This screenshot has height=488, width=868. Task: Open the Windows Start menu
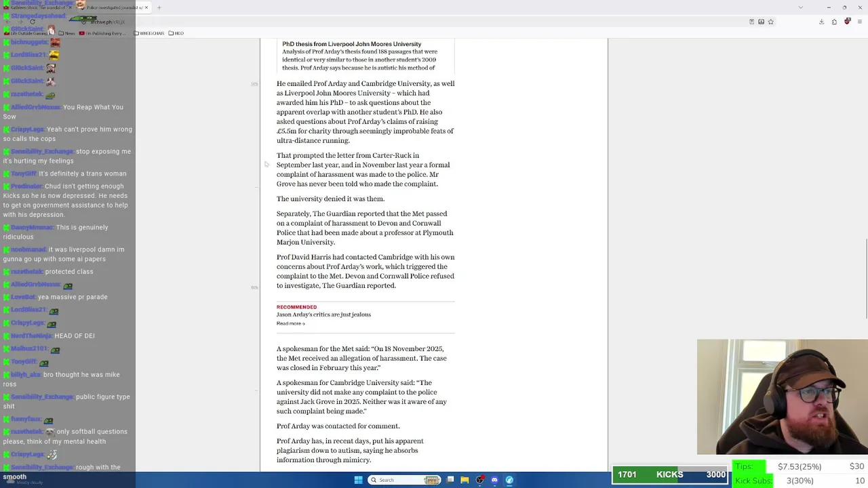[358, 480]
